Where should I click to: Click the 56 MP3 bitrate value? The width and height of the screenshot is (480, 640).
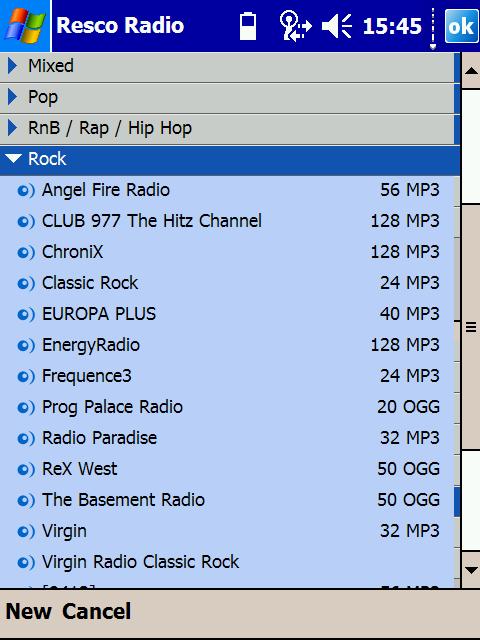410,190
